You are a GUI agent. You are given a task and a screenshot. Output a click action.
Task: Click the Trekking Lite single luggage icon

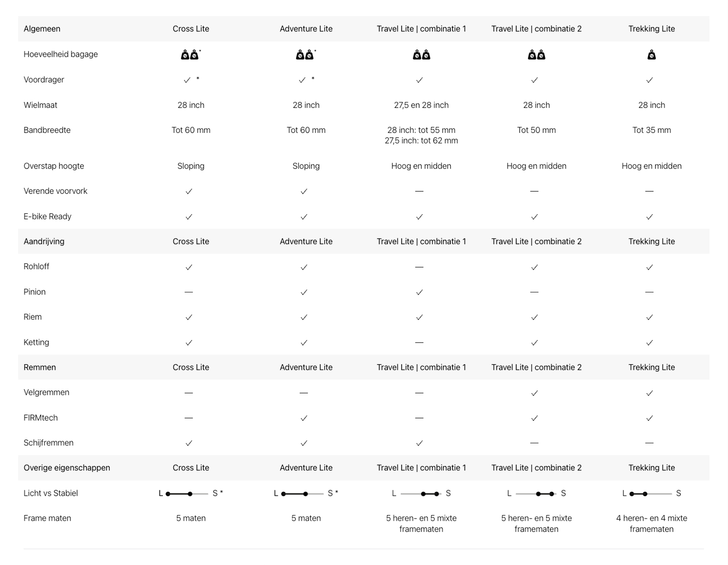(651, 55)
